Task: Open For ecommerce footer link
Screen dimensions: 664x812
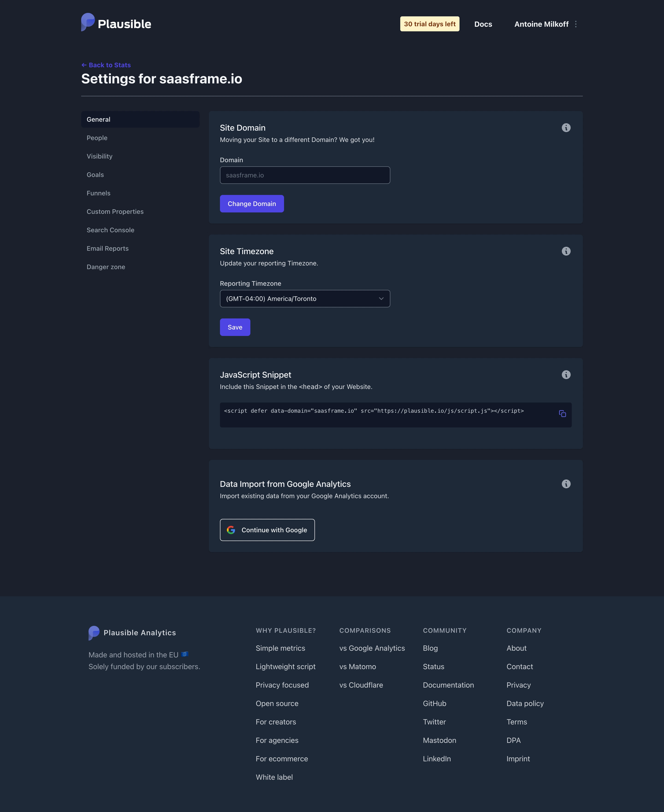Action: click(282, 759)
